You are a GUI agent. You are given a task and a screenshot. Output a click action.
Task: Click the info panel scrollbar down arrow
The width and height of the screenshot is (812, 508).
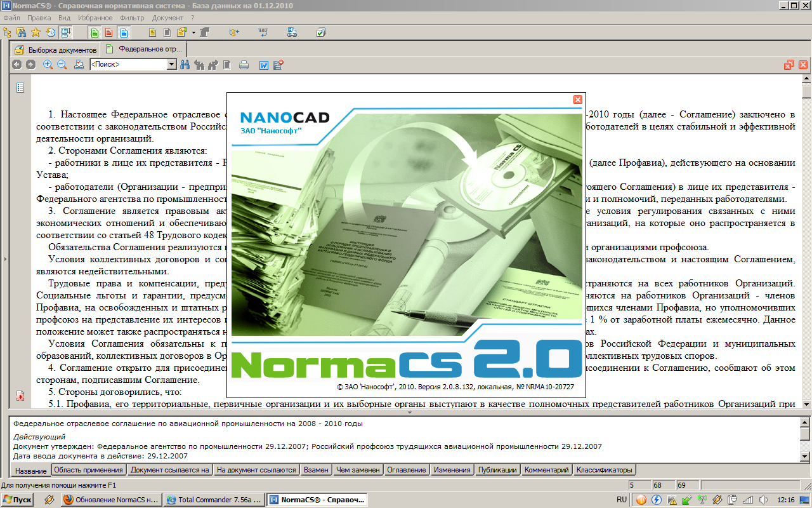(x=805, y=456)
